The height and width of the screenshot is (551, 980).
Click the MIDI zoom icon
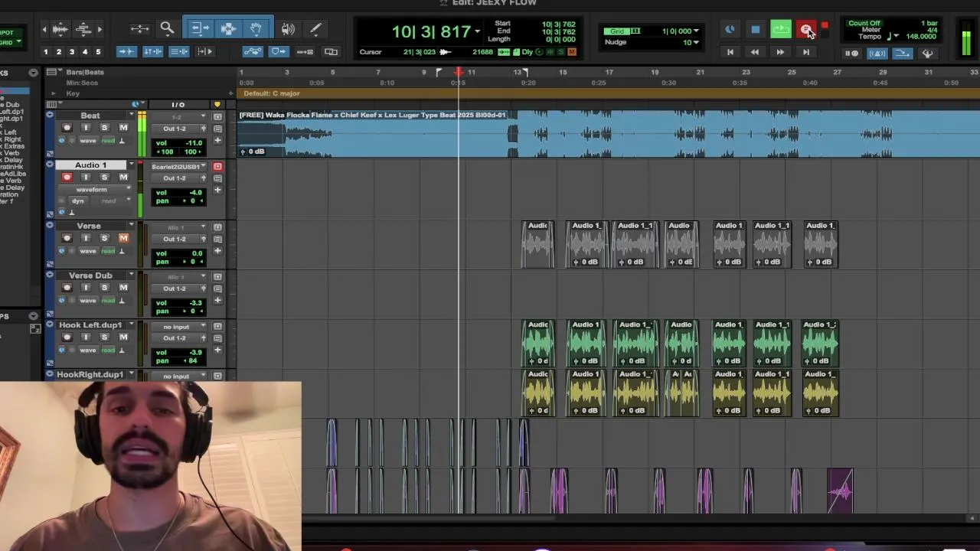(x=84, y=29)
